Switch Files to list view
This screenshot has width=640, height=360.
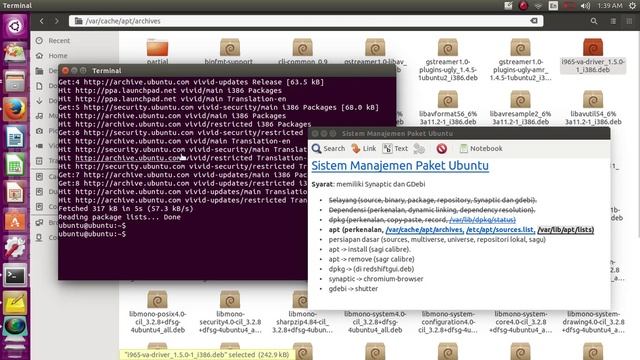point(613,21)
